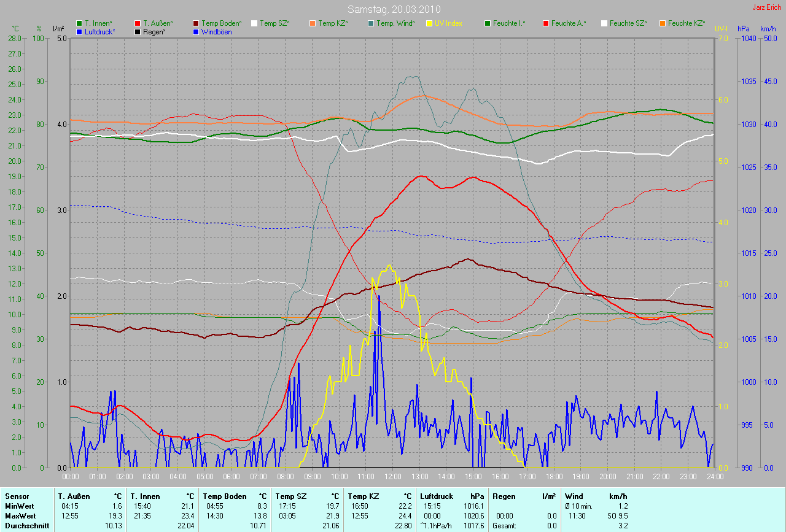
Task: Click the yellow UV Index legend square
Action: coord(429,23)
